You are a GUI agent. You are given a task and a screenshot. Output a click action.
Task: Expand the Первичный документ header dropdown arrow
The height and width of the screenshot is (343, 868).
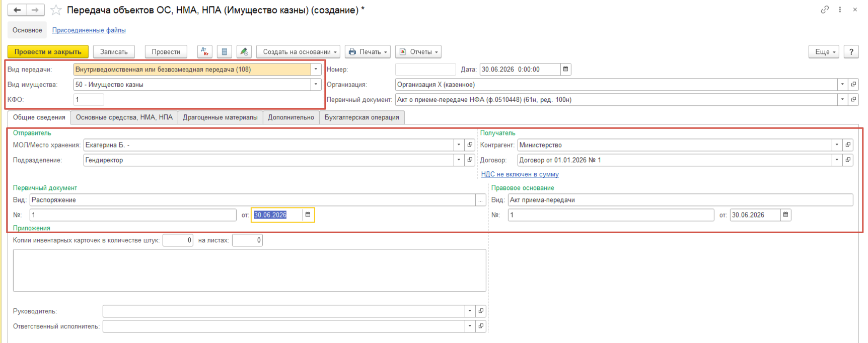click(x=842, y=100)
